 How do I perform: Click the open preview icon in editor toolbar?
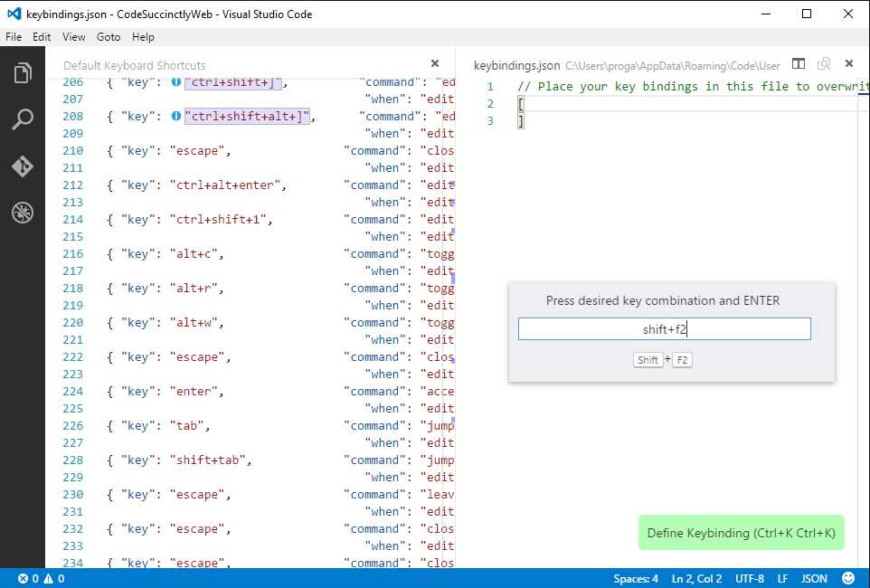(824, 64)
